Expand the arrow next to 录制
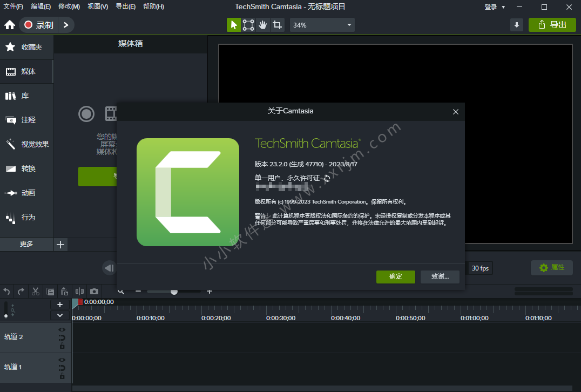Image resolution: width=581 pixels, height=392 pixels. (x=66, y=25)
